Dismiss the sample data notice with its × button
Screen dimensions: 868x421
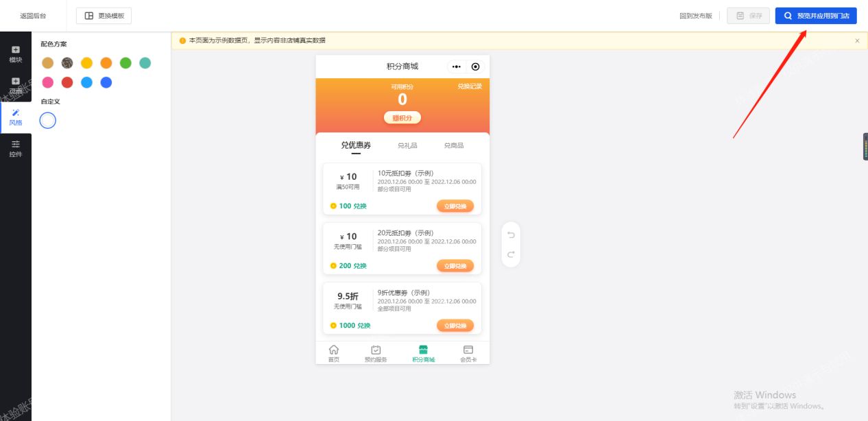pyautogui.click(x=856, y=40)
